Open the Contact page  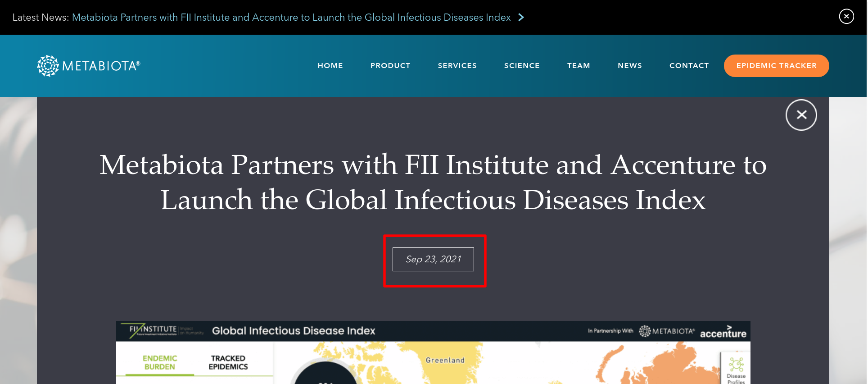689,66
